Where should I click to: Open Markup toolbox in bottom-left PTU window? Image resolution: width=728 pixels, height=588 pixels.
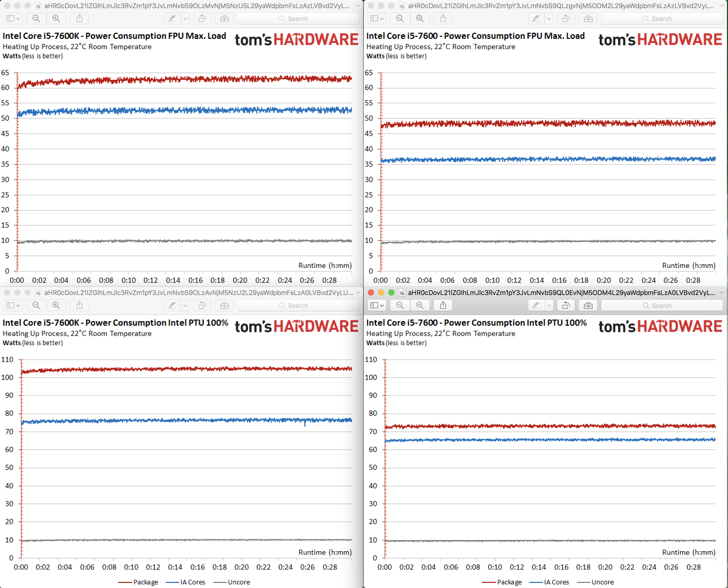click(x=224, y=306)
